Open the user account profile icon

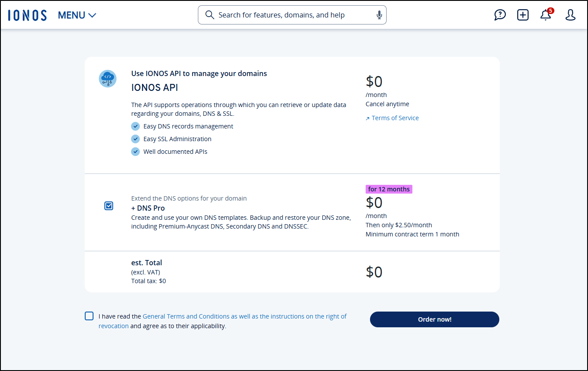tap(571, 15)
